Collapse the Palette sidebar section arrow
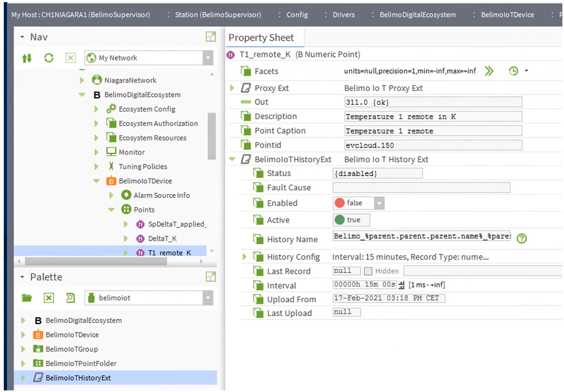Viewport: 564px width, 392px height. (x=22, y=277)
